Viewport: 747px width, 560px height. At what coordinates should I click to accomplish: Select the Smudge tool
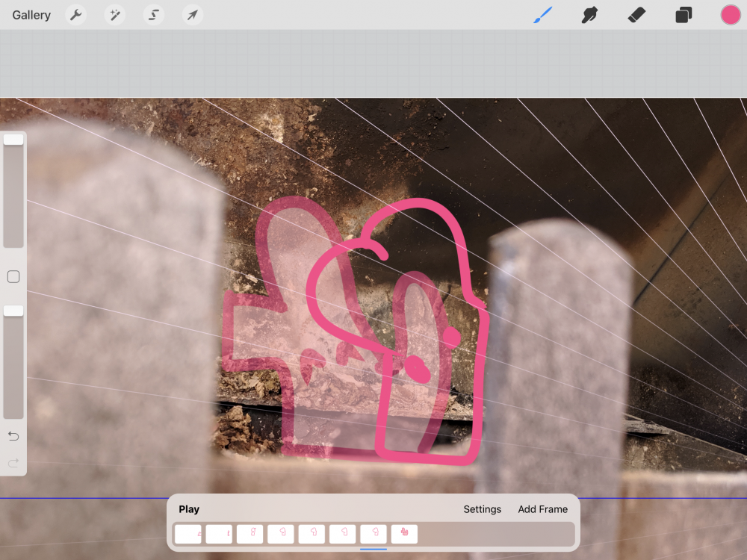[590, 15]
